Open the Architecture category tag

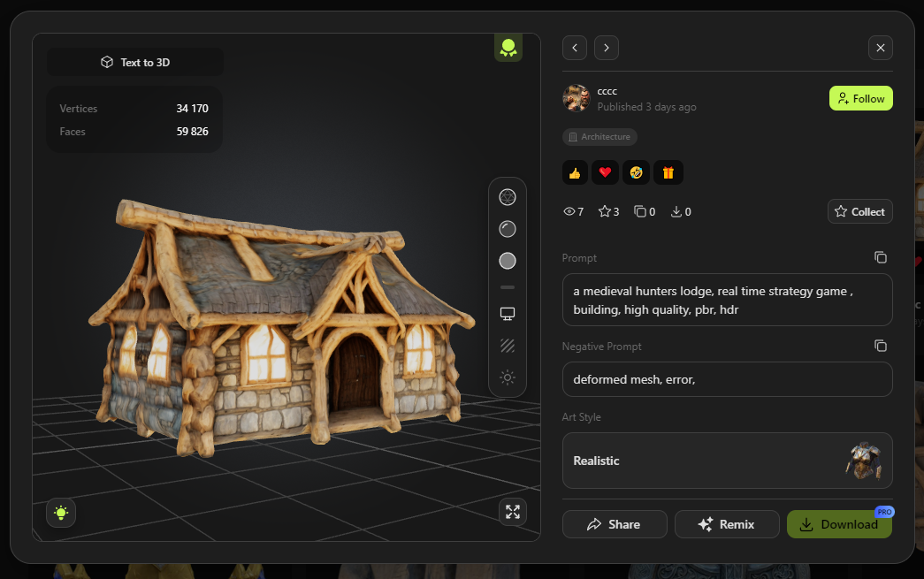tap(599, 137)
